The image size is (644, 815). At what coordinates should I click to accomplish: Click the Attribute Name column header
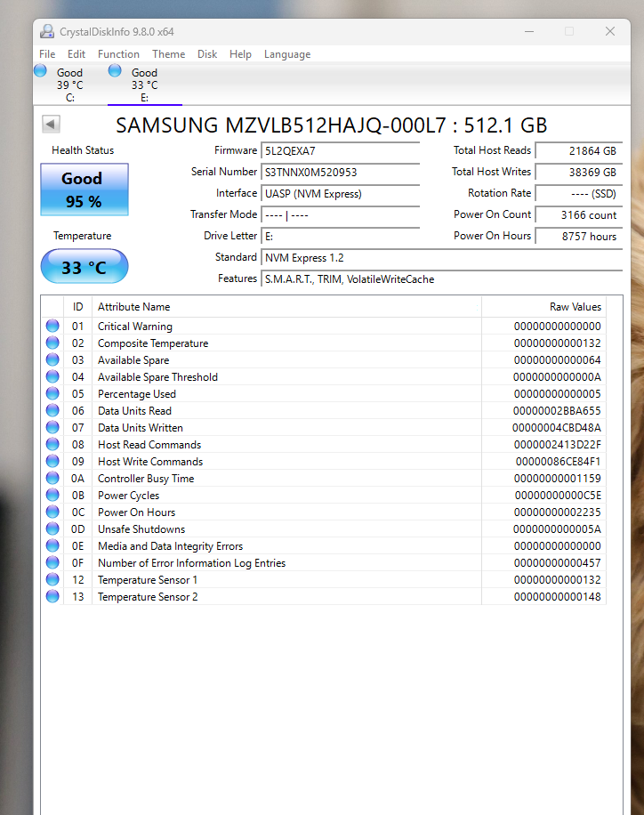[x=286, y=307]
